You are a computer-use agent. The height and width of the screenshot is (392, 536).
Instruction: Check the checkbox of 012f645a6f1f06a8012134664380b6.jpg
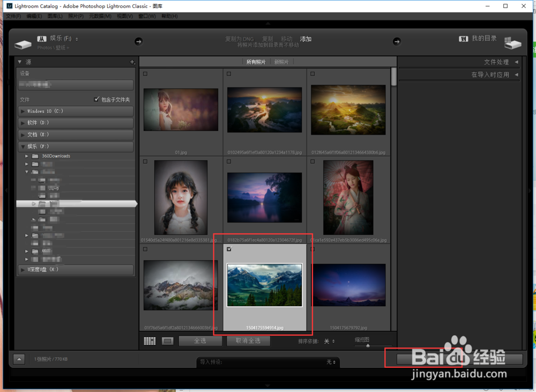tap(312, 74)
